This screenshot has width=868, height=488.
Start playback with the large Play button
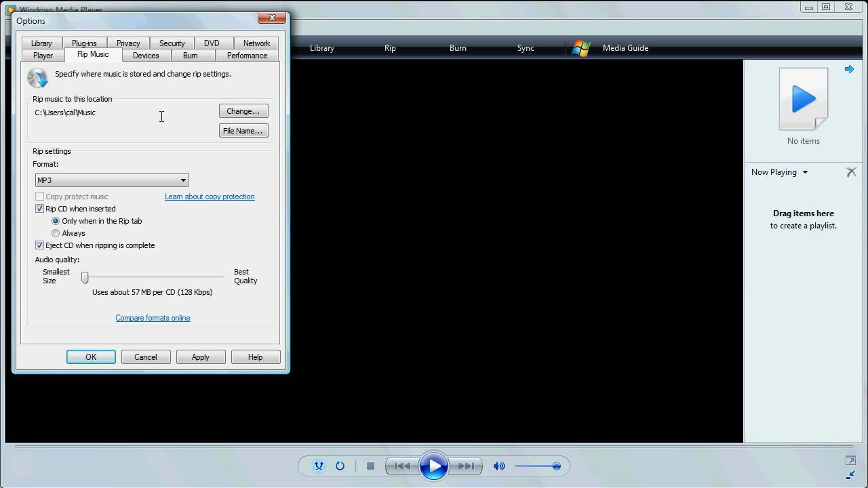[x=434, y=466]
